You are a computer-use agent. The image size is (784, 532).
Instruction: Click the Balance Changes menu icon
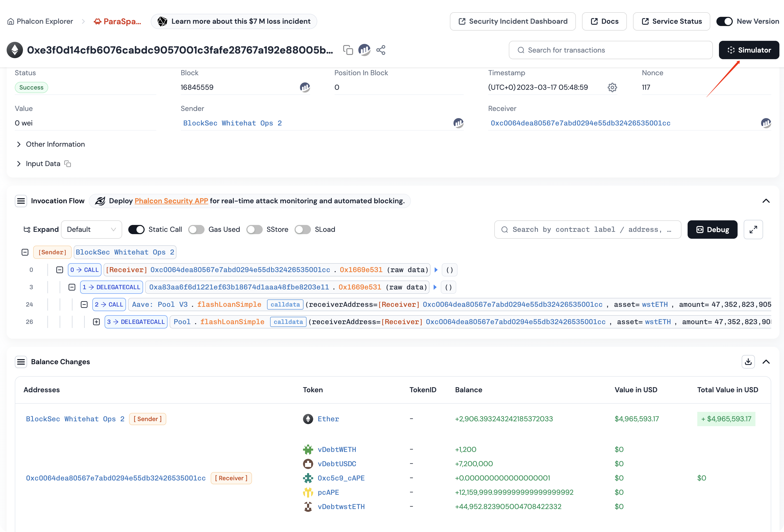coord(21,362)
